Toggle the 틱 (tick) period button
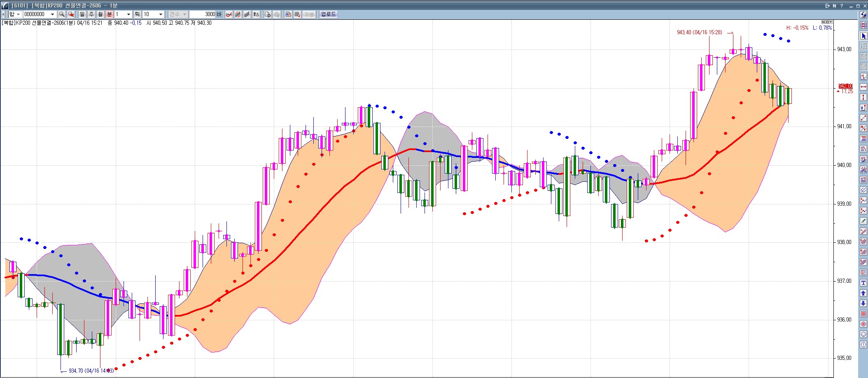 [x=137, y=14]
